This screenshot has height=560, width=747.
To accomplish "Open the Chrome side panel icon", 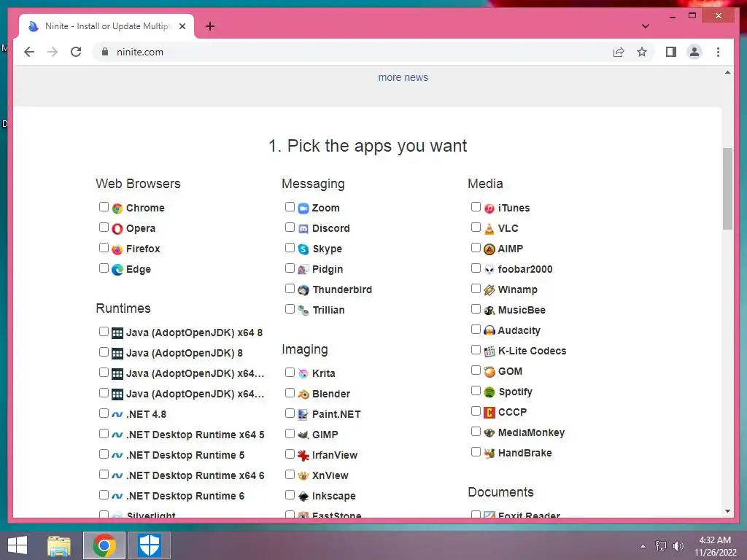I will [x=671, y=52].
